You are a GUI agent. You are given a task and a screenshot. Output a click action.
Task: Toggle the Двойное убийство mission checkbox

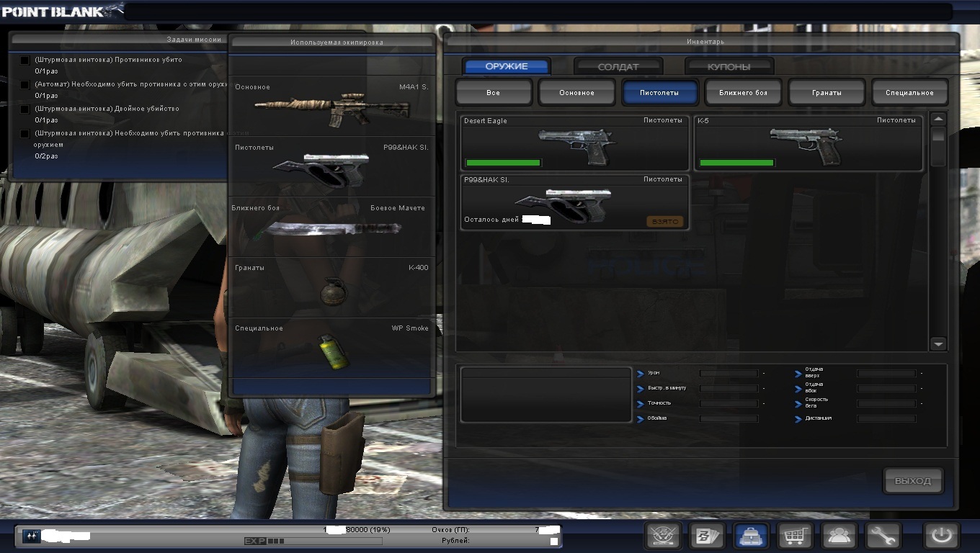click(x=25, y=109)
